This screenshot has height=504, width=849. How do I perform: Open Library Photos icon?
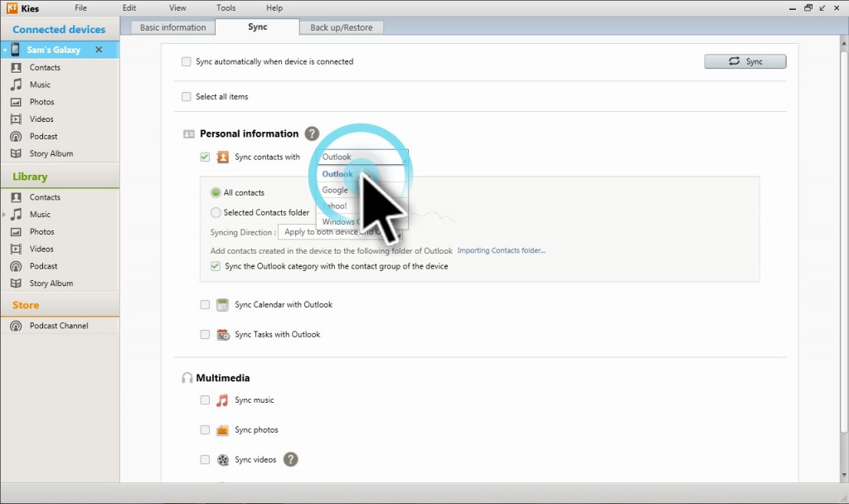click(17, 232)
